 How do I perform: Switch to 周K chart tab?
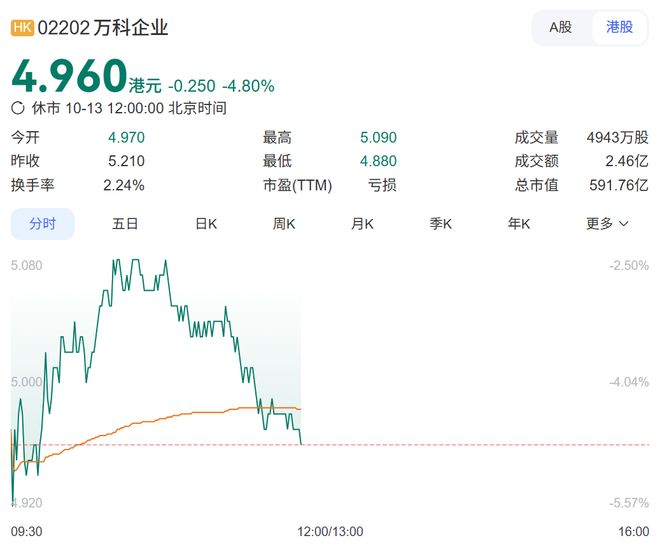click(x=284, y=224)
